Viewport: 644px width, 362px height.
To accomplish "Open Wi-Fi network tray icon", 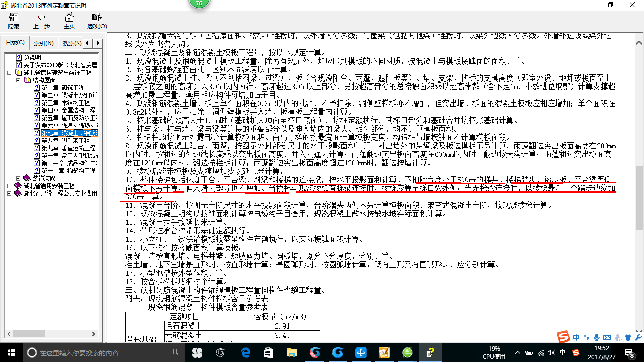I will click(x=540, y=352).
